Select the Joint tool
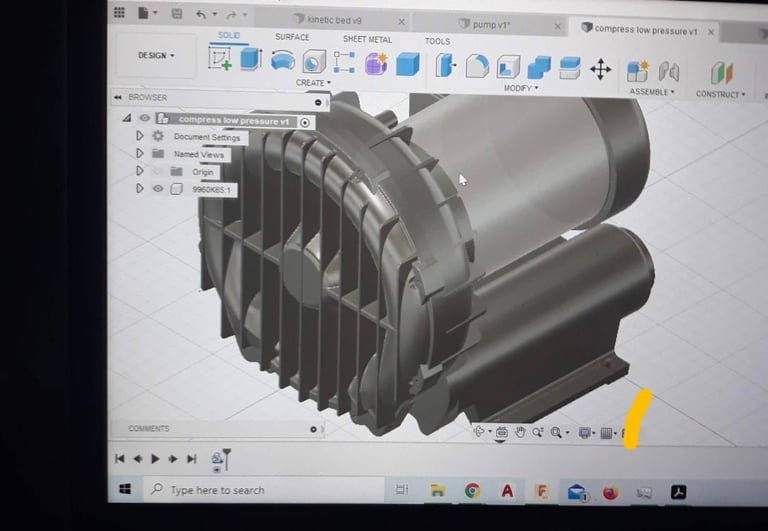The width and height of the screenshot is (768, 531). click(669, 72)
